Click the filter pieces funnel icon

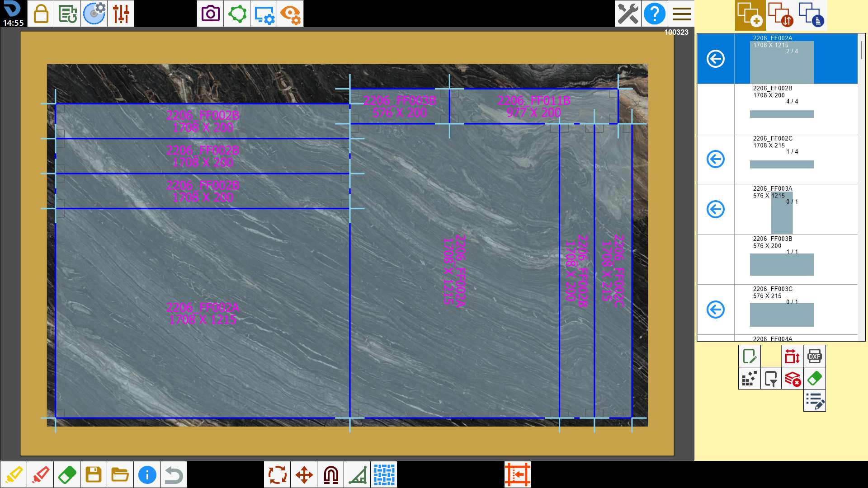(x=771, y=378)
